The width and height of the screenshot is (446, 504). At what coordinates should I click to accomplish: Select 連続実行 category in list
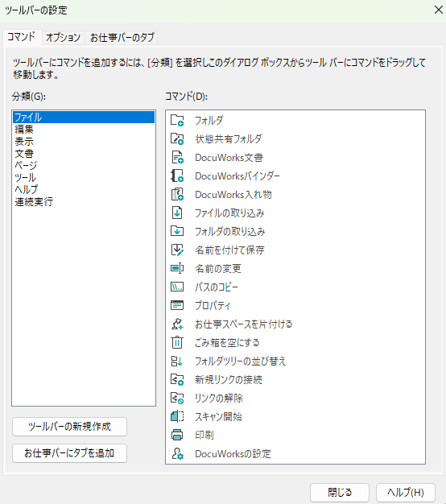84,202
